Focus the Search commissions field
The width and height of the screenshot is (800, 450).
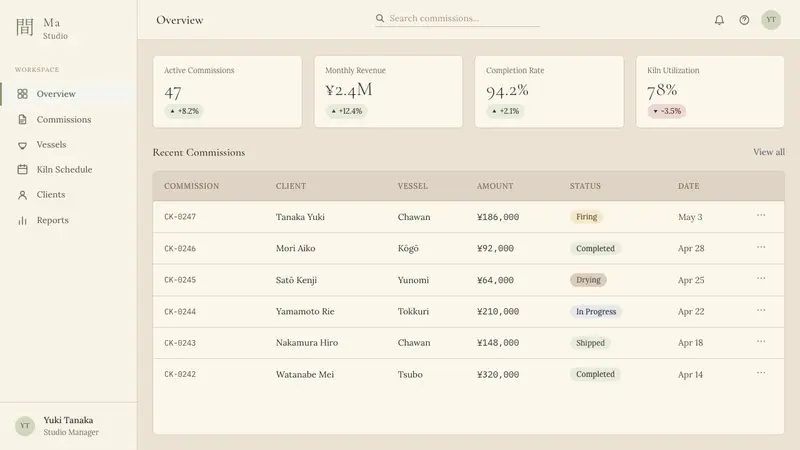(x=457, y=18)
